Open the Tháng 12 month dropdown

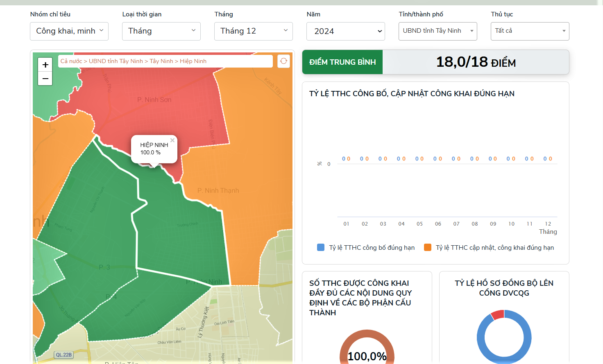[x=254, y=31]
